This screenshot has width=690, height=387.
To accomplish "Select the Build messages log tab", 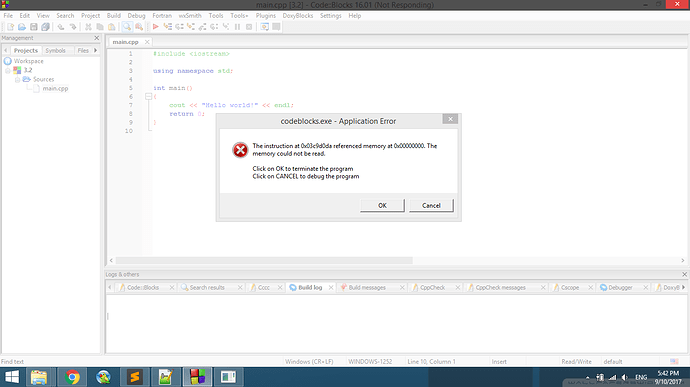I will coord(367,287).
